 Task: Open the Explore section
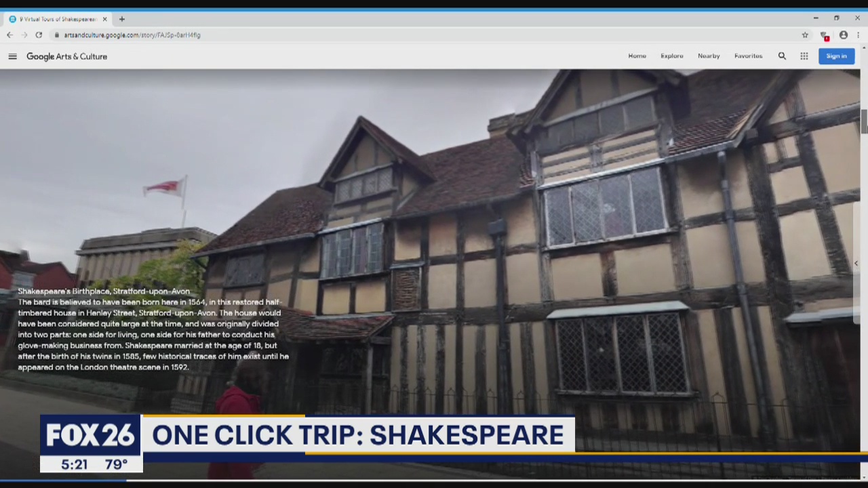pos(671,56)
